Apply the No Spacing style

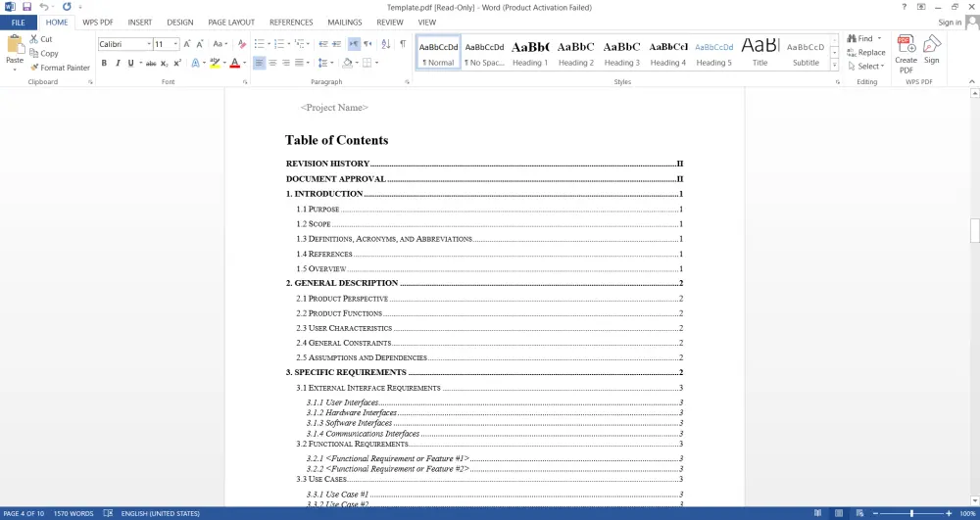pyautogui.click(x=484, y=53)
